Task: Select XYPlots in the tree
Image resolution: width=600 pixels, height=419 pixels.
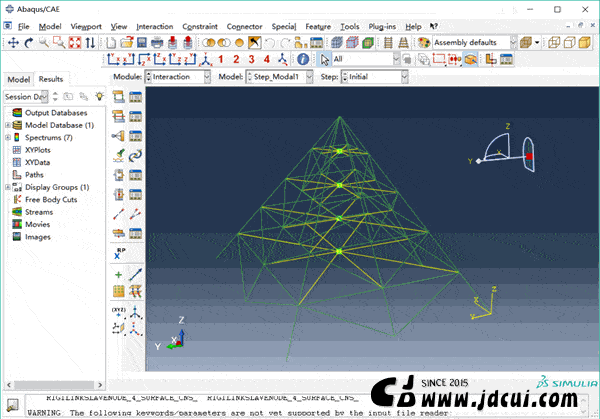Action: pyautogui.click(x=38, y=150)
